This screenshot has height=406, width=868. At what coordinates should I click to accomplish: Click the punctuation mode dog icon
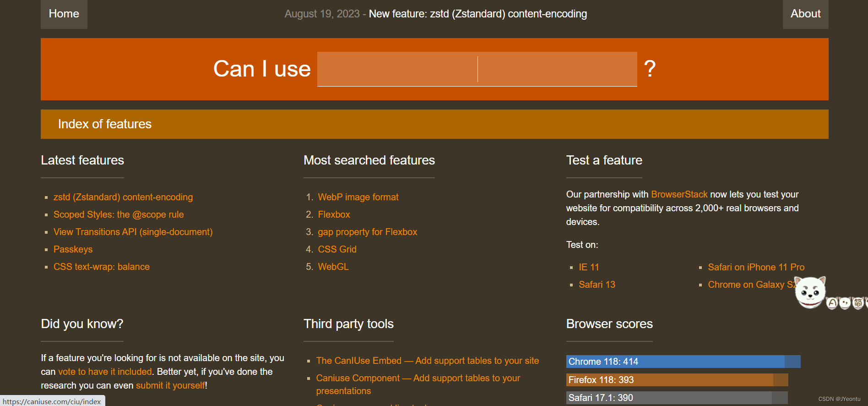(845, 303)
